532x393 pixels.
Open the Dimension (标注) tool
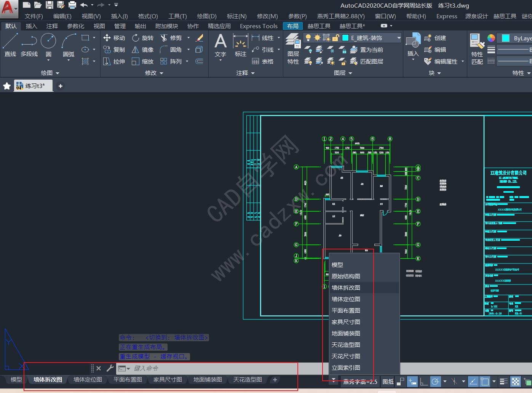(240, 45)
